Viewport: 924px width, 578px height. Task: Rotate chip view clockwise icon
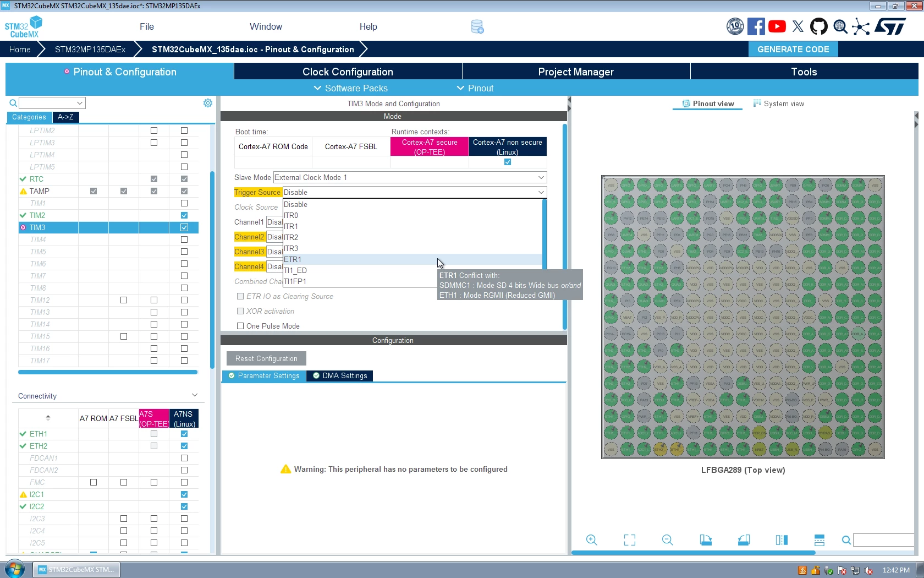pyautogui.click(x=706, y=540)
